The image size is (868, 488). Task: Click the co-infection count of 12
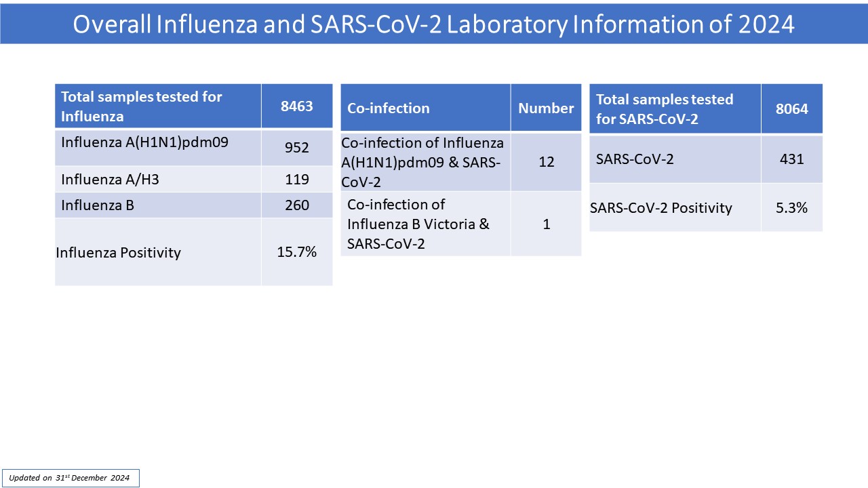pos(546,162)
